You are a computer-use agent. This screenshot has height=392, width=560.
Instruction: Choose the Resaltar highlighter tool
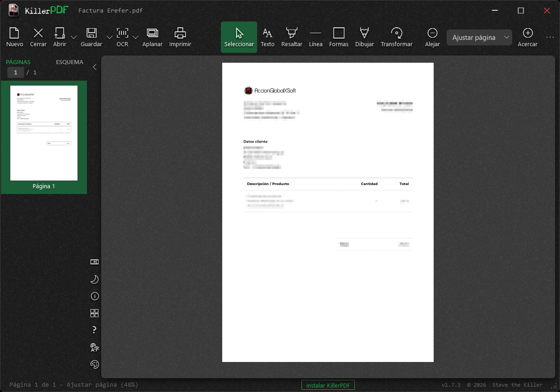292,37
